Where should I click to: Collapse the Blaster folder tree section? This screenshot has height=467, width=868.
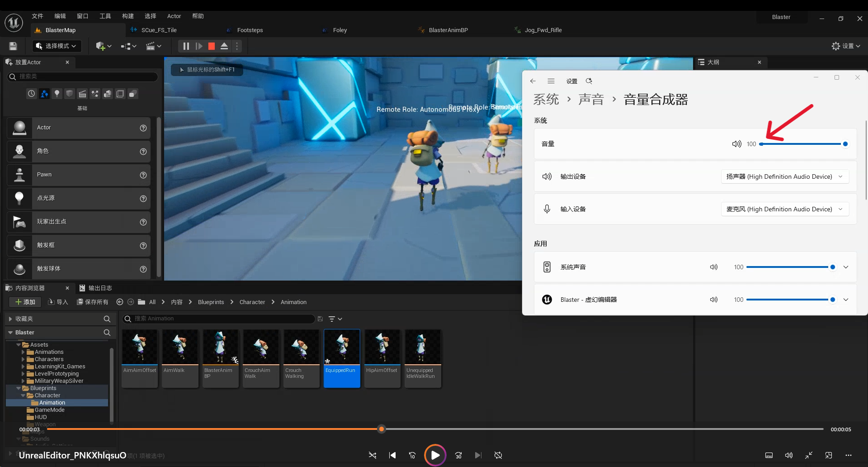pos(10,333)
